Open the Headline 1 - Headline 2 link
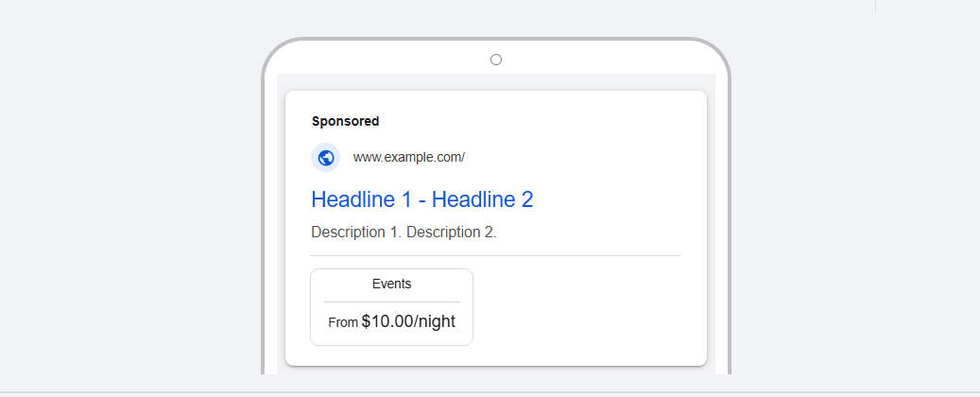980x397 pixels. point(421,199)
